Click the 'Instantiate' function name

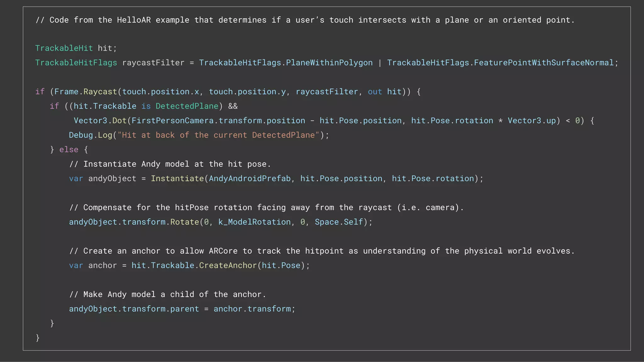[x=177, y=178]
